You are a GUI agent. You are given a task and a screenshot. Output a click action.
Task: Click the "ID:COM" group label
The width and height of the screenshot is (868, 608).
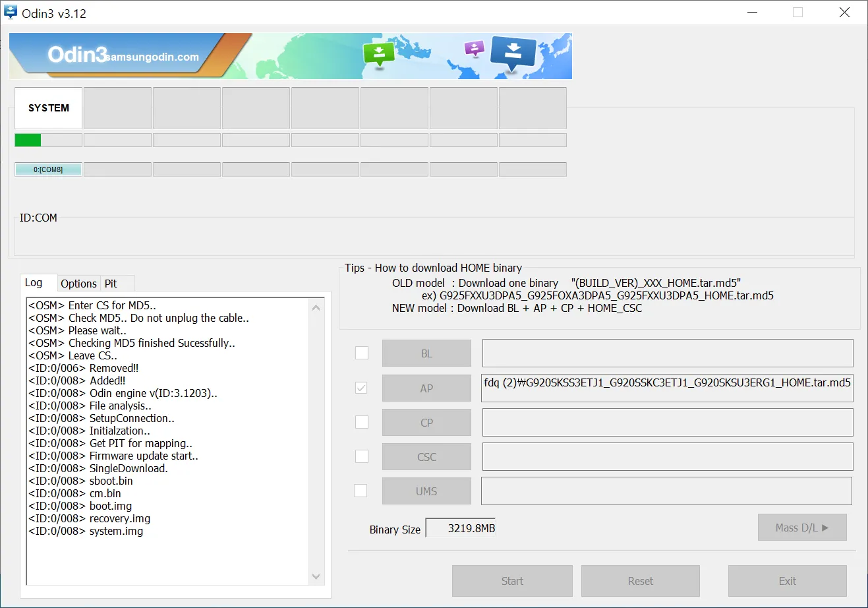[38, 218]
